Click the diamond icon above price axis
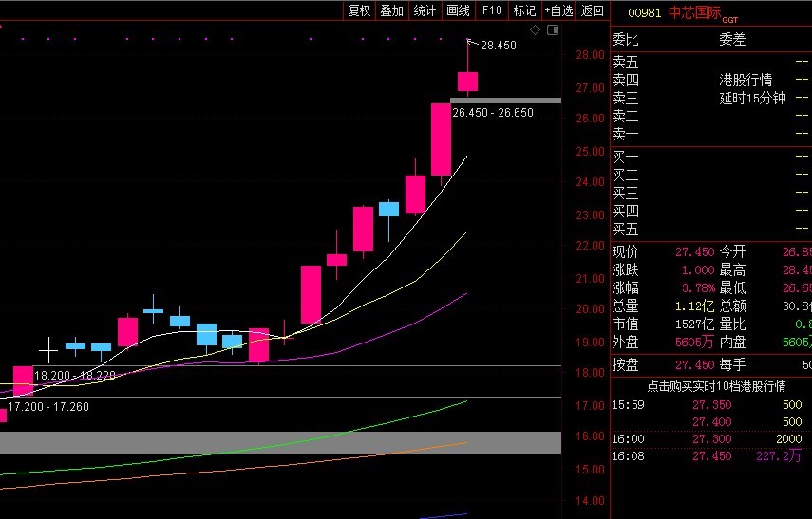The width and height of the screenshot is (812, 519). tap(535, 30)
